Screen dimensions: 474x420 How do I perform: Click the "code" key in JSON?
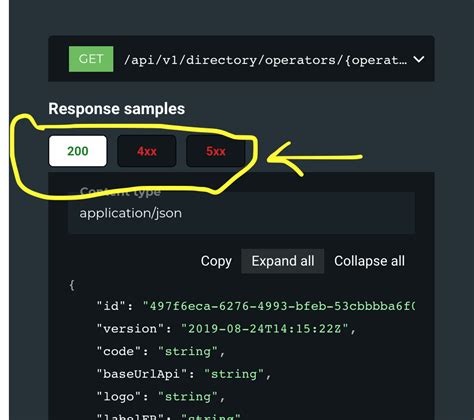coord(119,351)
